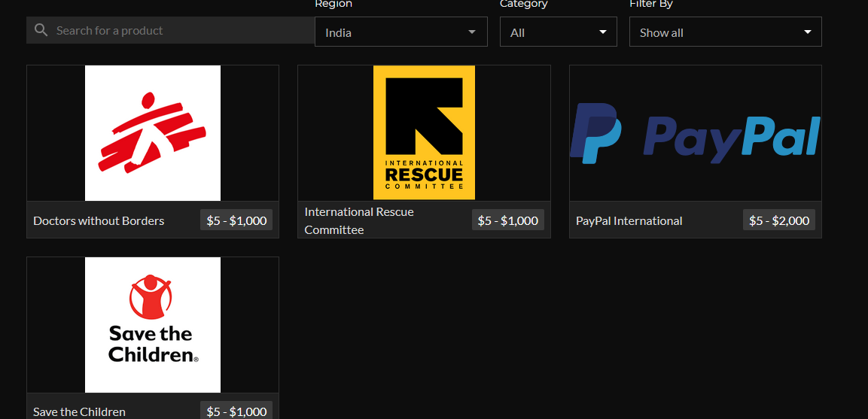Click the search magnifier icon
868x419 pixels.
[41, 30]
